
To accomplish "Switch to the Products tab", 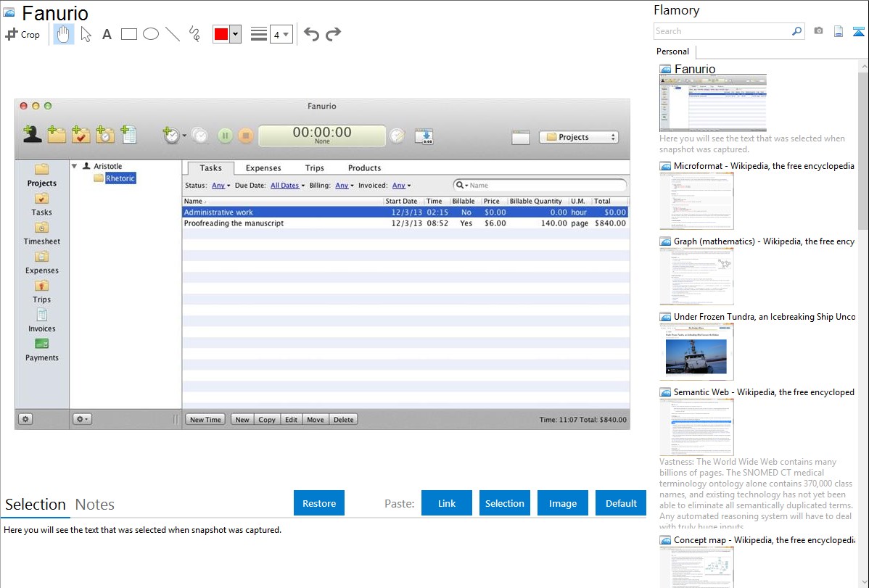I will pos(364,168).
